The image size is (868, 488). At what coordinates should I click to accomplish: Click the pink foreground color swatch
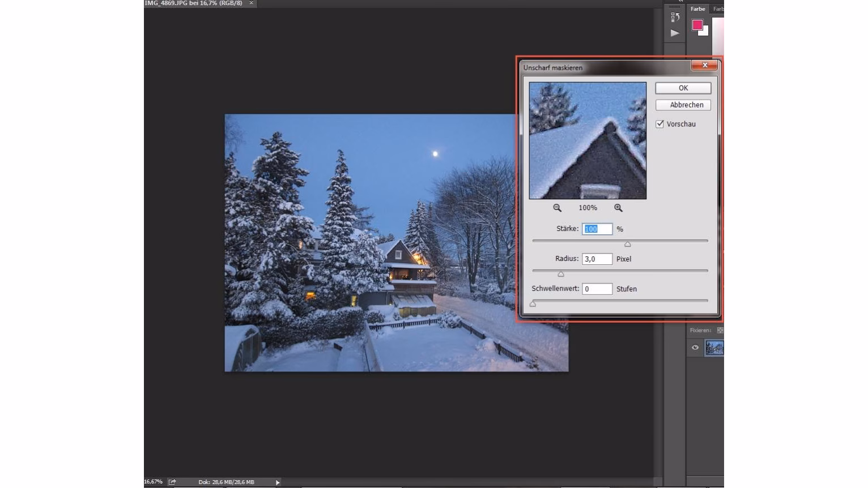(697, 24)
